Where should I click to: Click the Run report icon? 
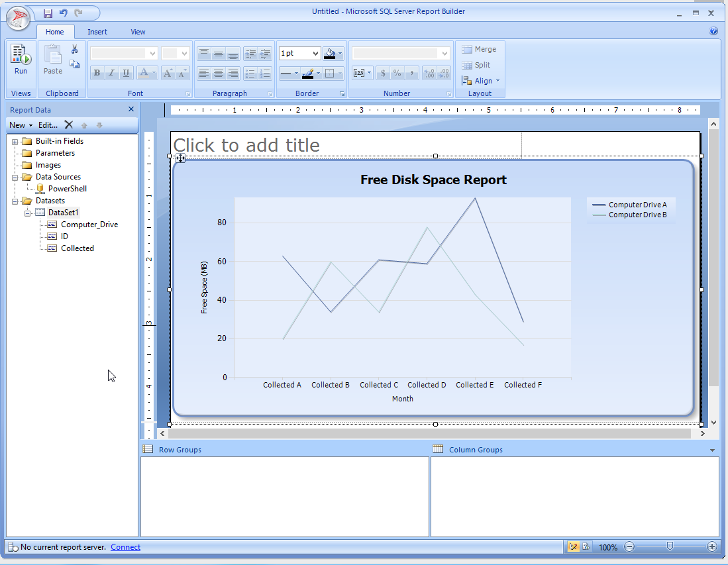[x=21, y=60]
